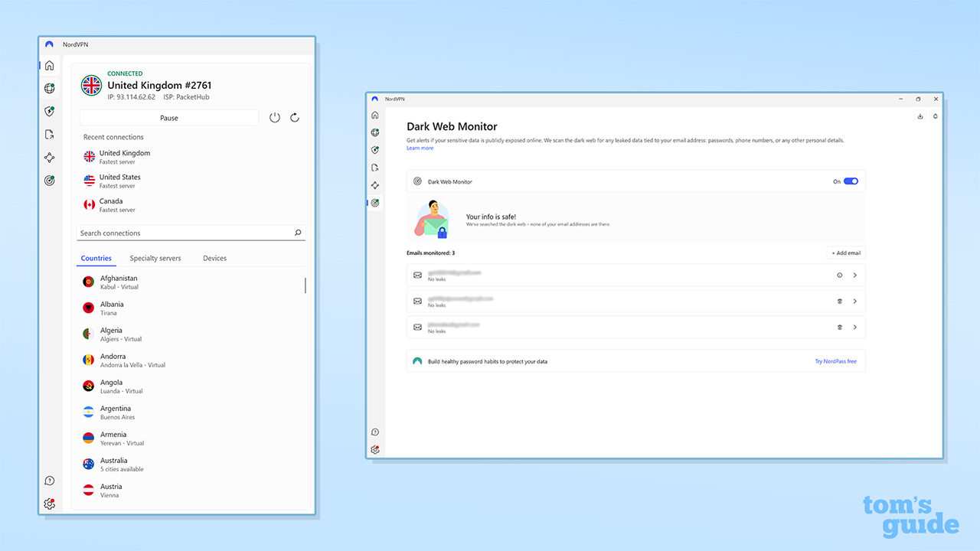Expand the third monitored email chevron
Screen dimensions: 980x551
pyautogui.click(x=854, y=328)
